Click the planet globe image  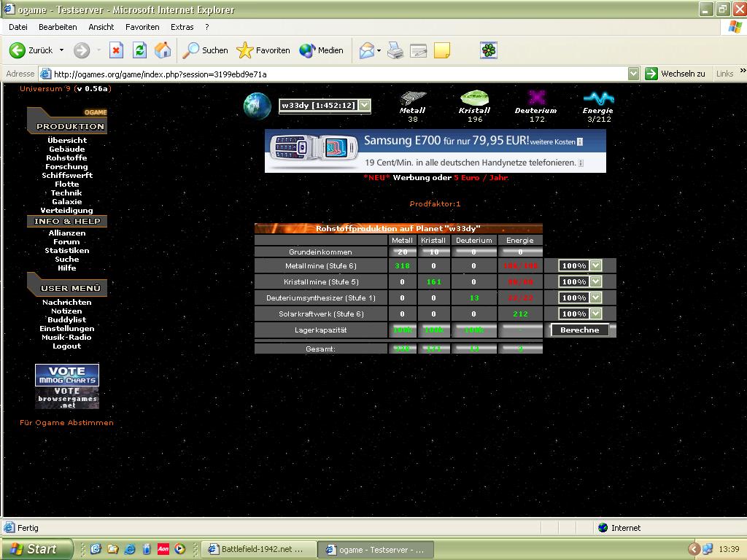[258, 106]
